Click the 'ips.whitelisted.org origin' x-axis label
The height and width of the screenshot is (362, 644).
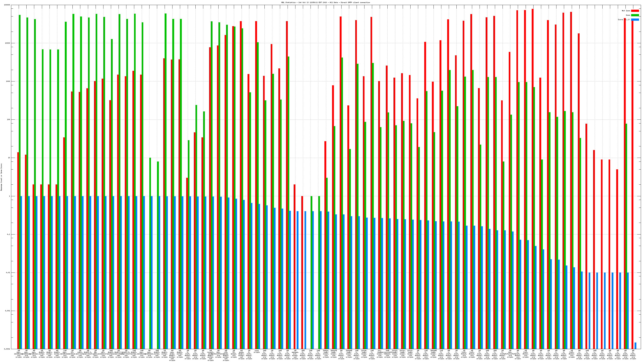pos(510,354)
